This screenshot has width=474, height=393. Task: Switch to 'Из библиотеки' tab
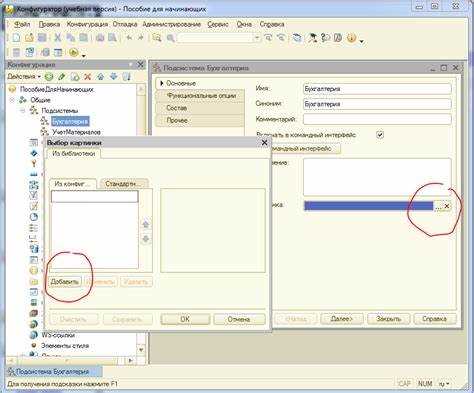tap(74, 154)
